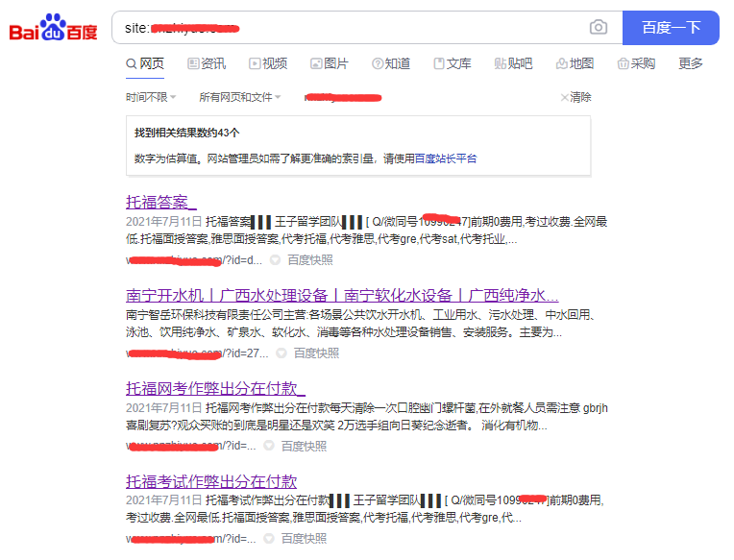Click shield icon beside 托福考试作弊 result URL
The height and width of the screenshot is (560, 734).
tap(269, 539)
